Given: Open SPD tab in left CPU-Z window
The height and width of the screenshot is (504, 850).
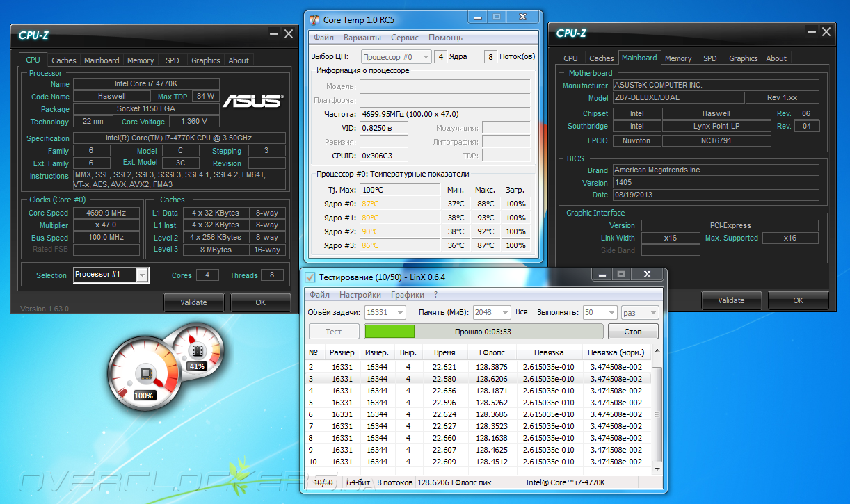Looking at the screenshot, I should click(x=172, y=60).
